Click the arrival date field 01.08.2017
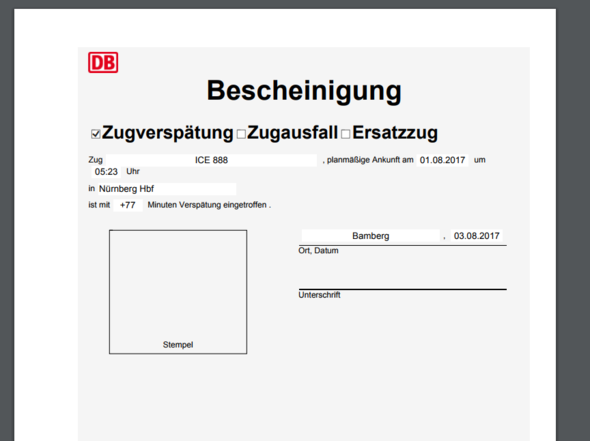Image resolution: width=590 pixels, height=441 pixels. point(442,160)
